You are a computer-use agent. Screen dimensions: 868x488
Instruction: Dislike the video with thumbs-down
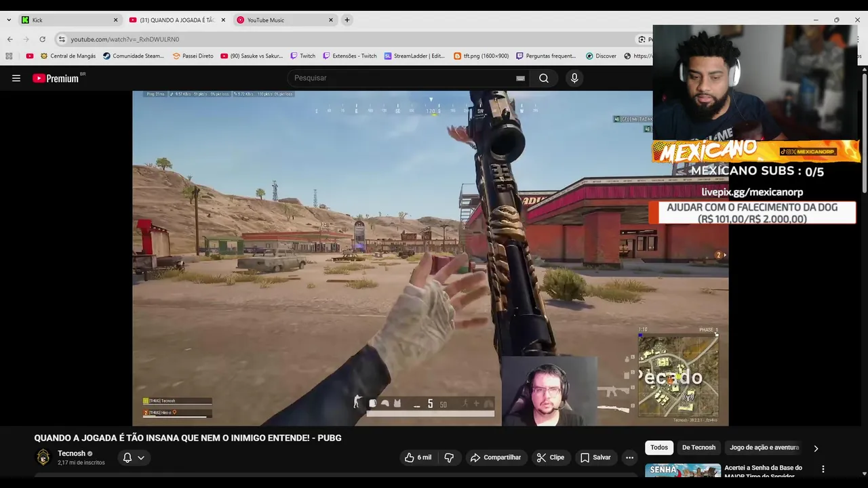click(449, 457)
